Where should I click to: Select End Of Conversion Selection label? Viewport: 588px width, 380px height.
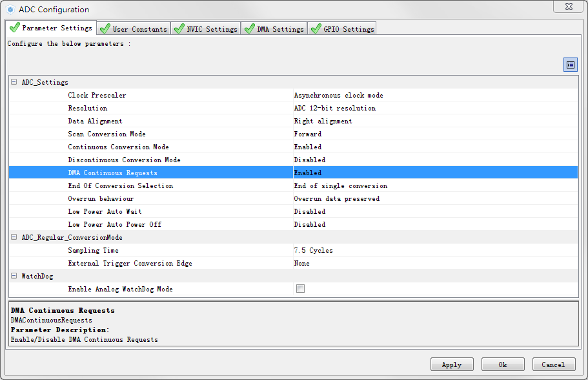click(x=120, y=186)
